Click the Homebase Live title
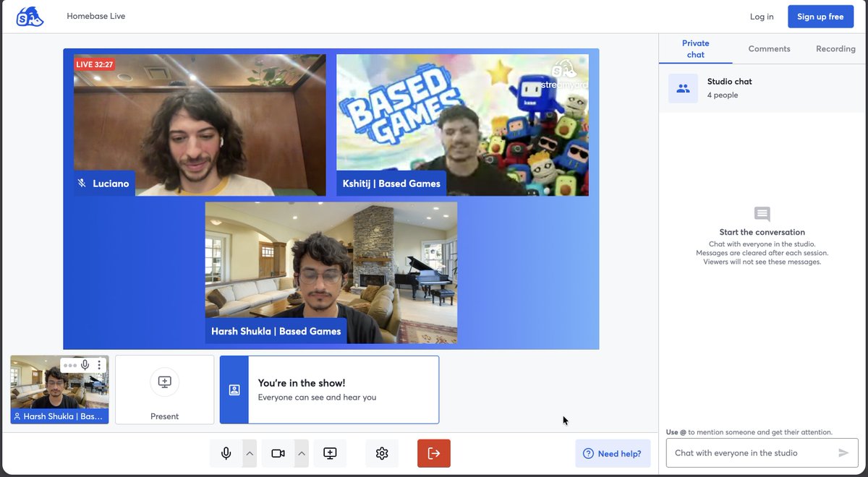 point(96,16)
